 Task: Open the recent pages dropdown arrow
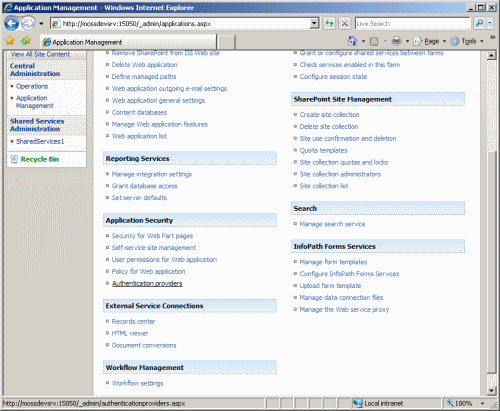[41, 24]
